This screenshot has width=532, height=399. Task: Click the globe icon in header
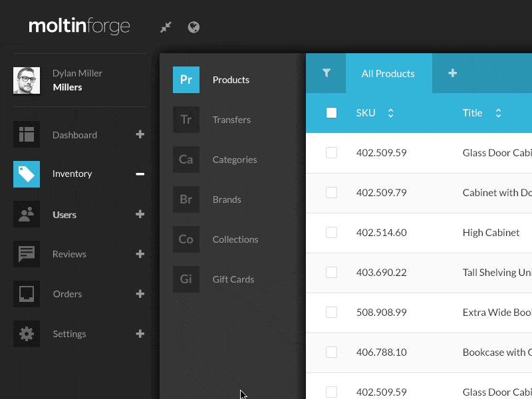pyautogui.click(x=194, y=27)
